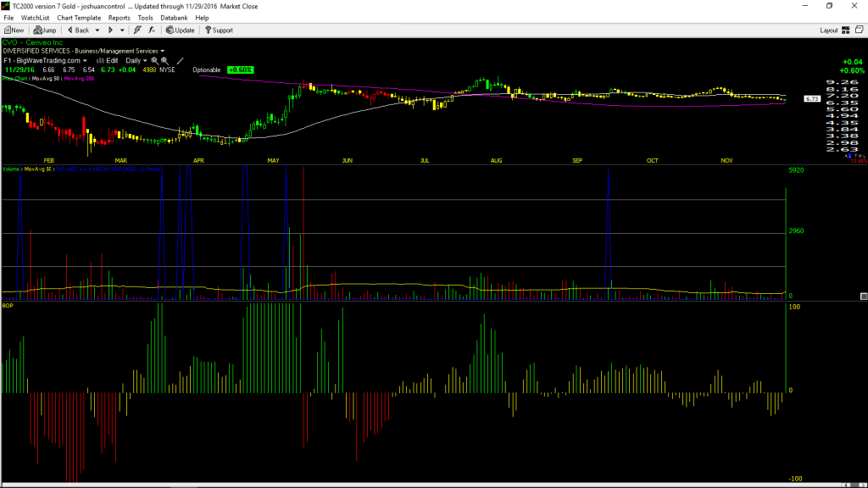This screenshot has height=488, width=868.
Task: Click the MovAvg 200 legend label
Action: [x=79, y=79]
